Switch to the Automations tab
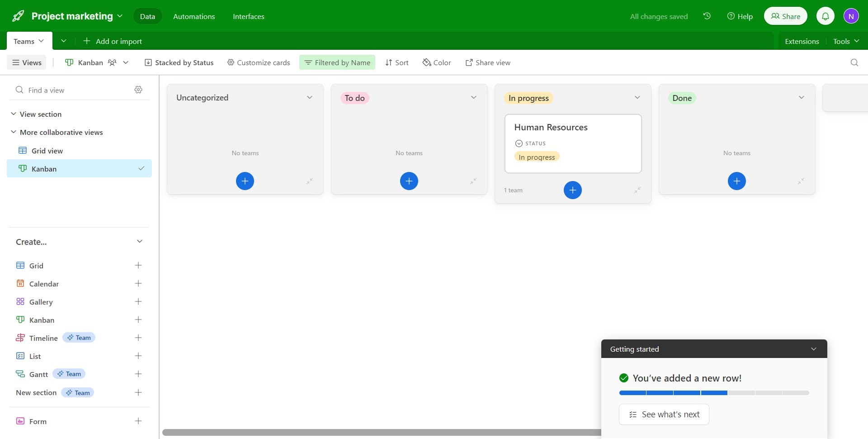The height and width of the screenshot is (439, 868). (194, 16)
